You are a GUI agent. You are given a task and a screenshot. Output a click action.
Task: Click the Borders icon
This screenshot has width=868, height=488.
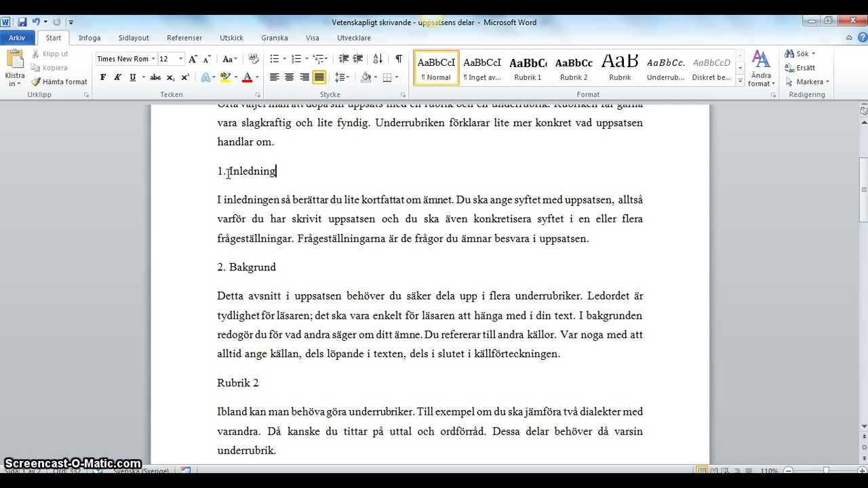pyautogui.click(x=387, y=77)
